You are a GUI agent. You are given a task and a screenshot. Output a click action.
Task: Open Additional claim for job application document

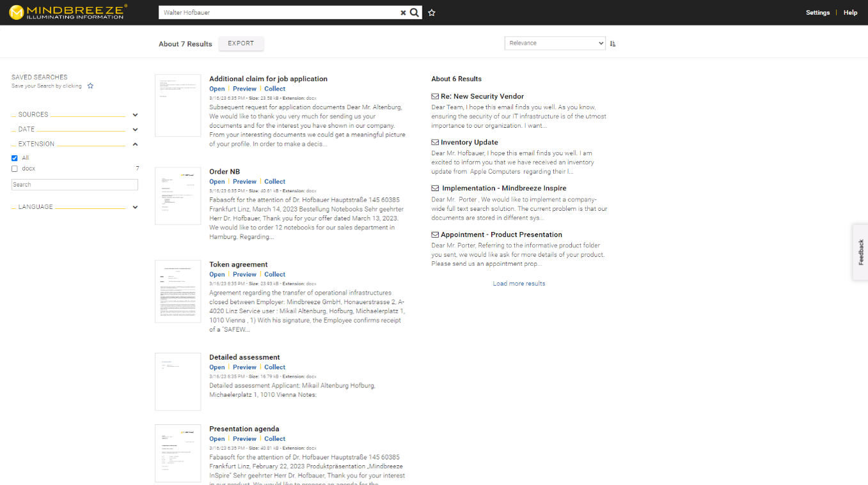point(217,89)
